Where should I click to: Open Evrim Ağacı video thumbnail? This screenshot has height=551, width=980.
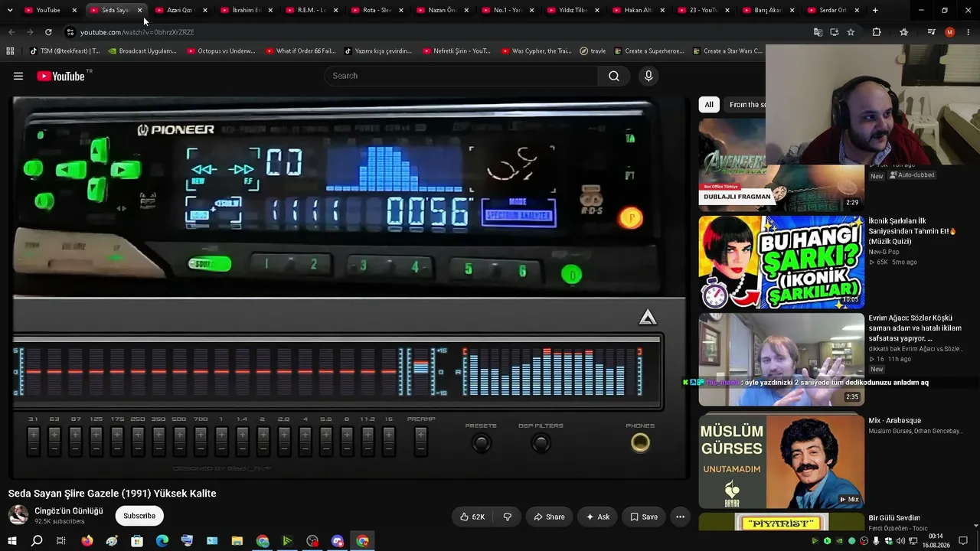tap(781, 360)
